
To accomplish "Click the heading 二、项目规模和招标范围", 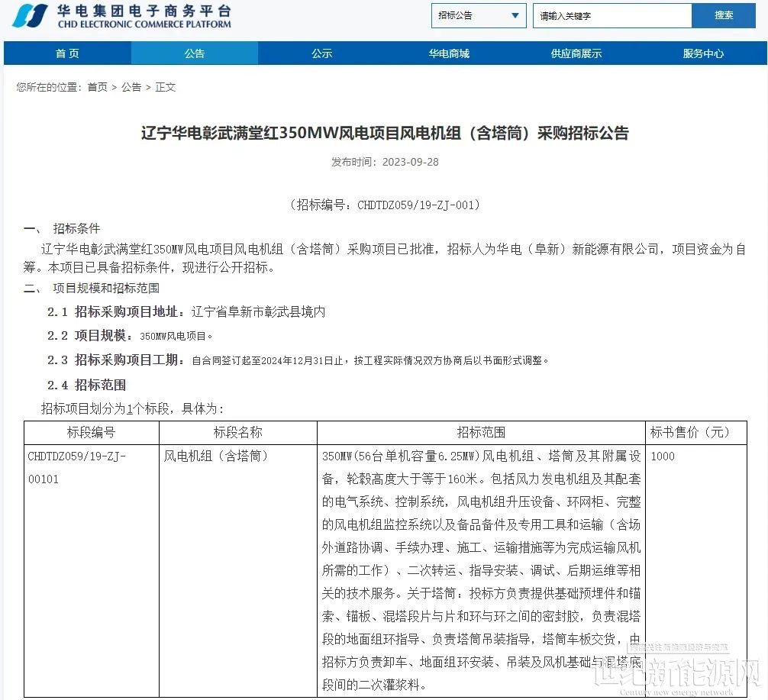I will 92,288.
